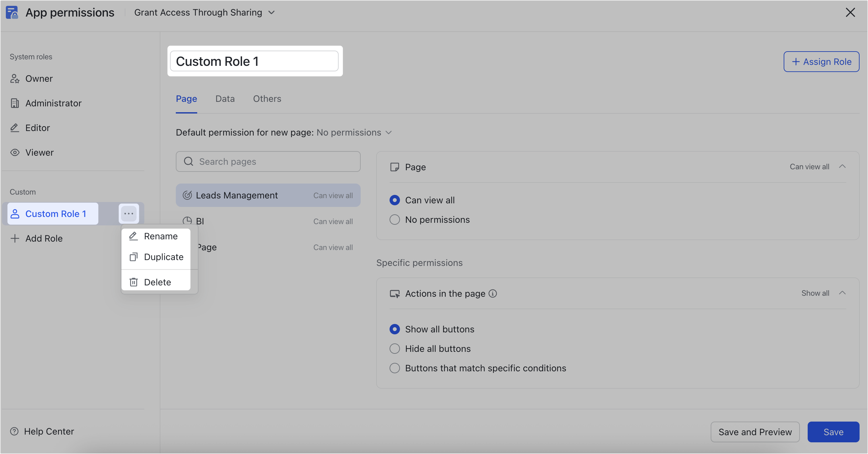Image resolution: width=868 pixels, height=454 pixels.
Task: Click the BI pie chart icon
Action: click(x=187, y=221)
